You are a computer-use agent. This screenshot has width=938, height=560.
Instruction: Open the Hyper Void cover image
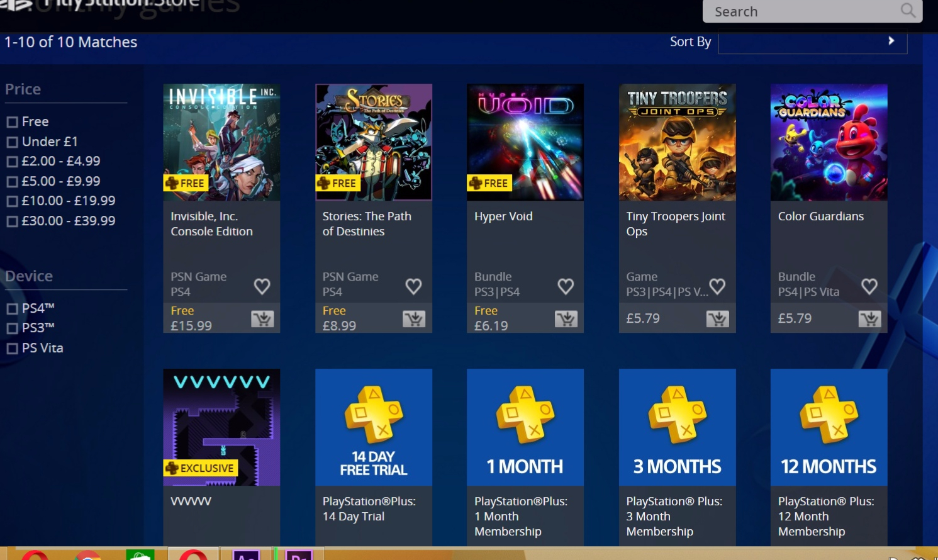(525, 142)
